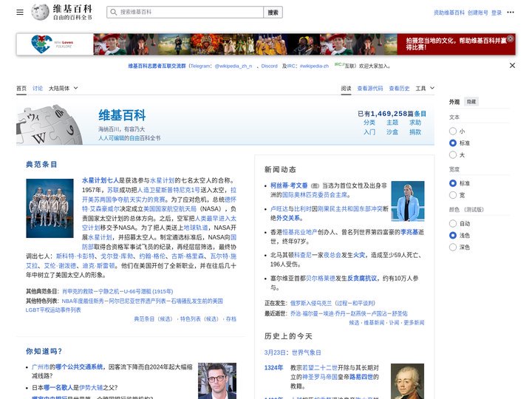Image resolution: width=532 pixels, height=399 pixels.
Task: Select standard text size
Action: [x=453, y=143]
